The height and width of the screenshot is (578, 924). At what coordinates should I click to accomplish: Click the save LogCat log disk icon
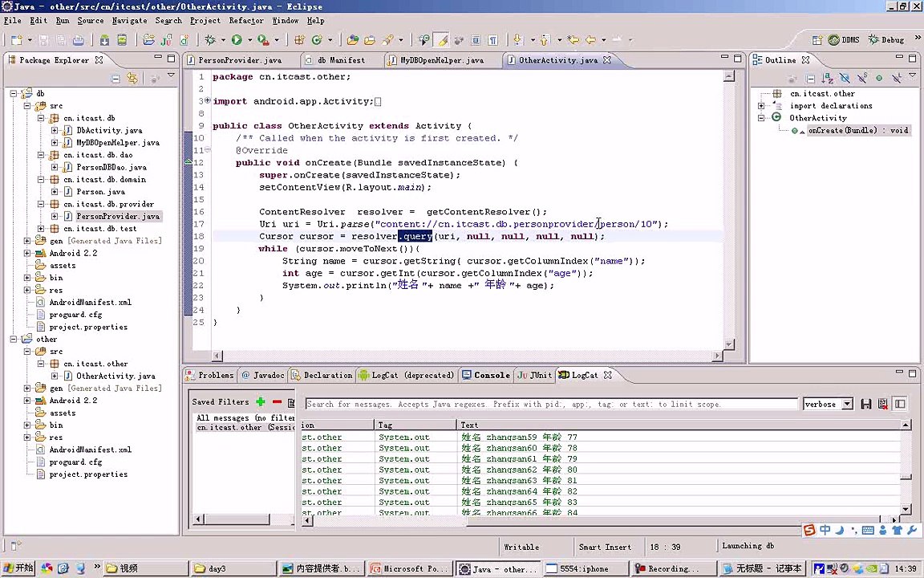coord(865,404)
